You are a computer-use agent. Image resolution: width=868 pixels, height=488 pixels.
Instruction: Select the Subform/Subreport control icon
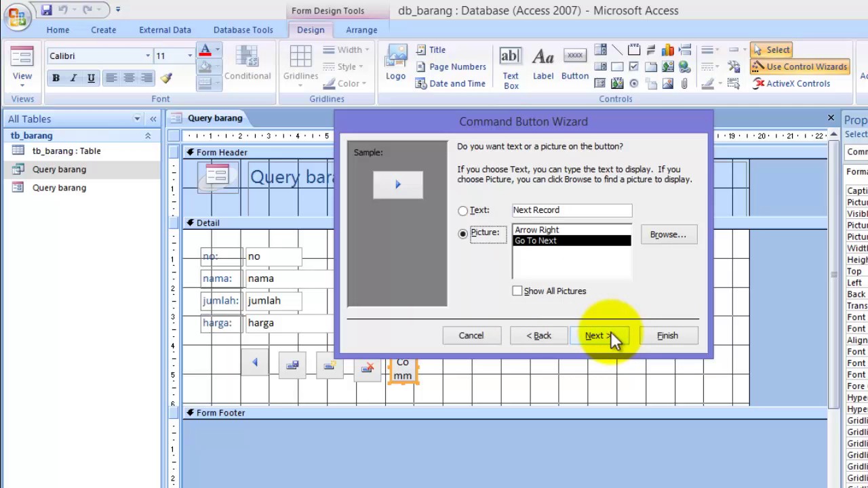(600, 84)
